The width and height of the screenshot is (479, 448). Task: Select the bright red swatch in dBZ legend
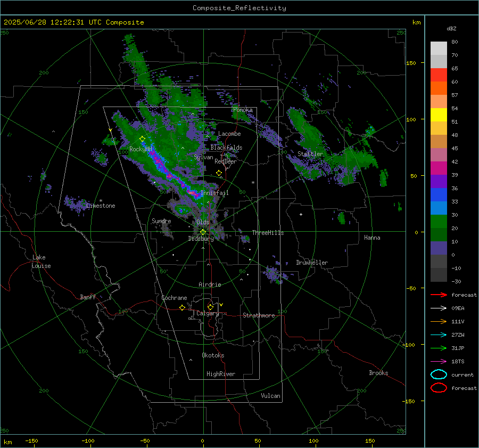[x=439, y=75]
